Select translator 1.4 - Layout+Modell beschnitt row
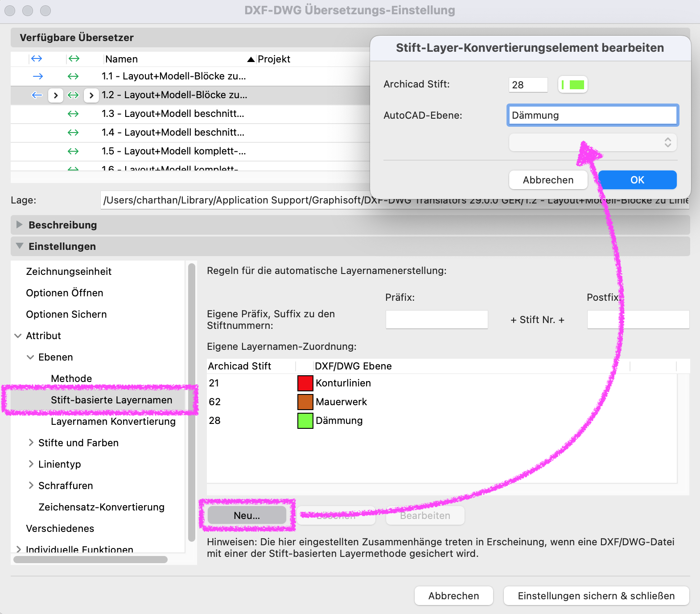700x614 pixels. coord(190,133)
